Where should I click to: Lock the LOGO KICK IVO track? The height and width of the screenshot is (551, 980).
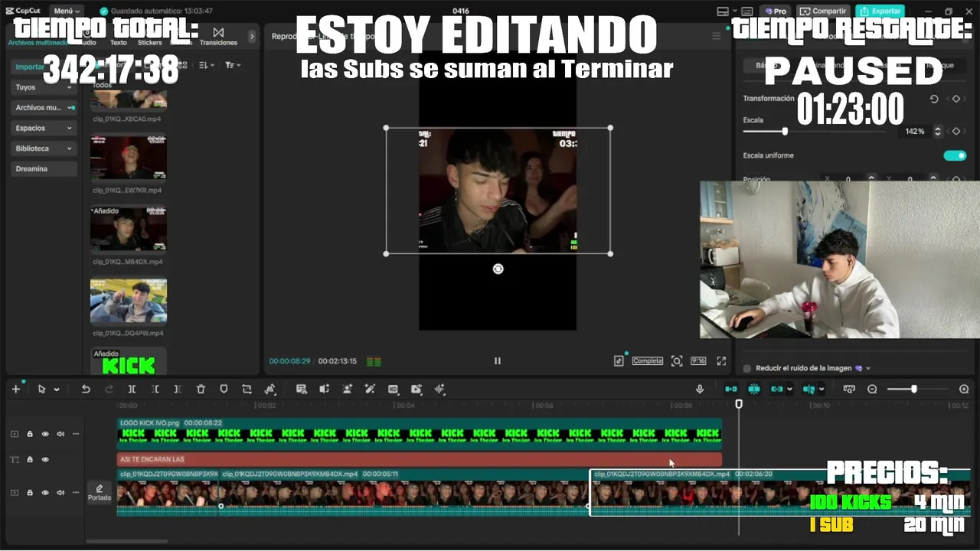click(30, 434)
